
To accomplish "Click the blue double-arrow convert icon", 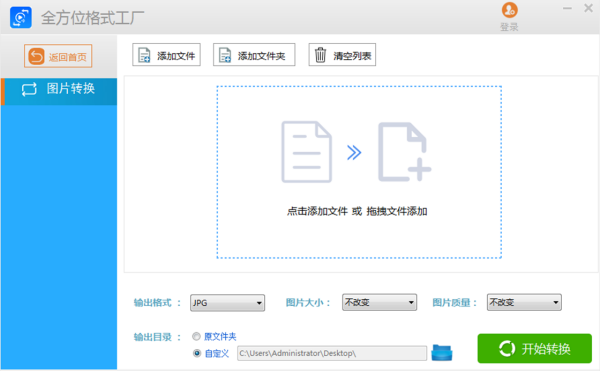I will (x=354, y=152).
